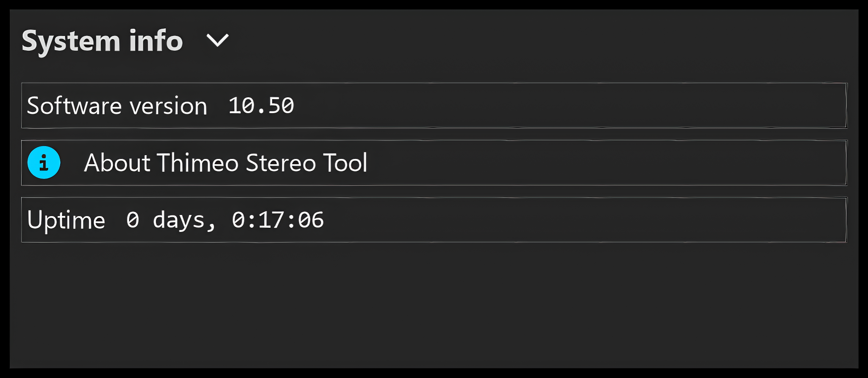The image size is (868, 378).
Task: Select the Uptime row
Action: pyautogui.click(x=434, y=219)
